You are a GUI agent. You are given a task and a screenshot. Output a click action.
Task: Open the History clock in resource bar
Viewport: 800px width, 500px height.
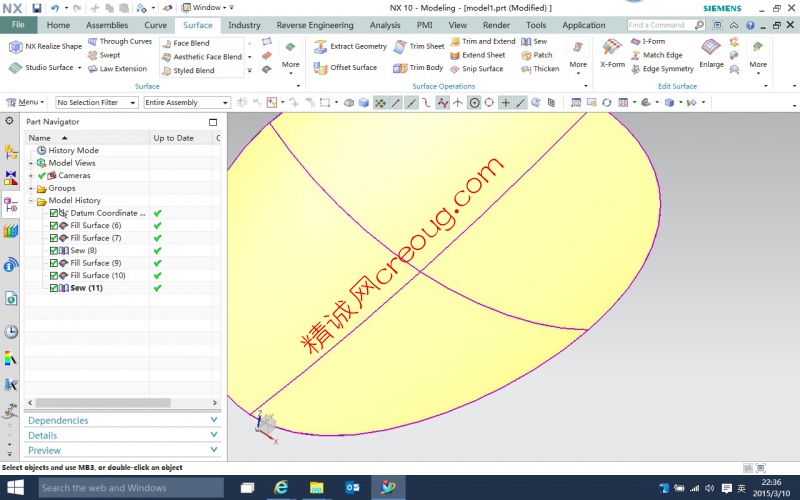pyautogui.click(x=11, y=332)
